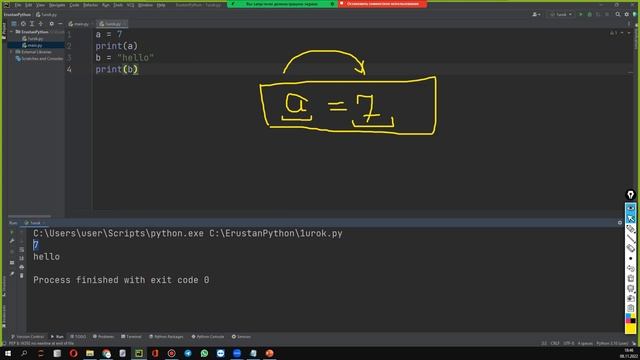This screenshot has width=640, height=360.
Task: Select dot size indicator in annotation toolbar
Action: pyautogui.click(x=631, y=258)
